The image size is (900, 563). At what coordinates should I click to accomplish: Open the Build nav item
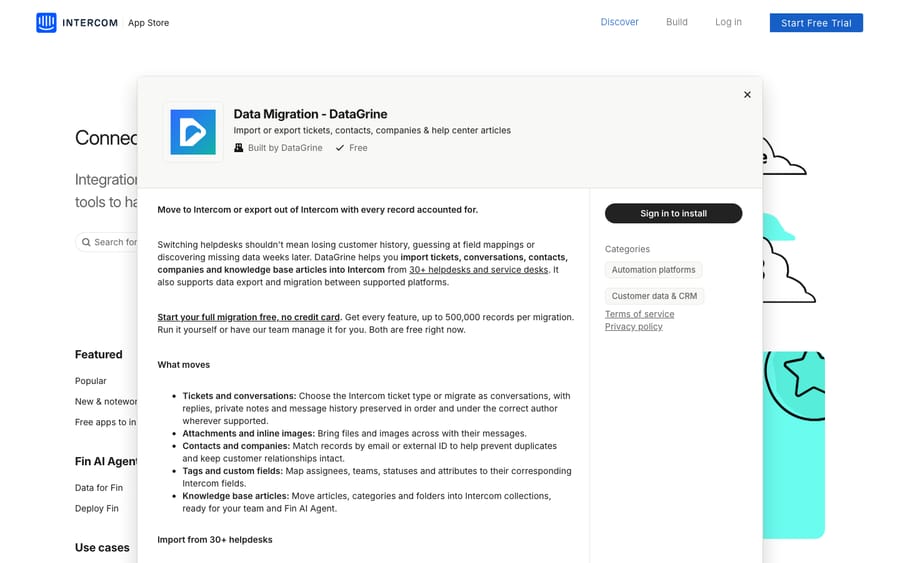pos(677,22)
